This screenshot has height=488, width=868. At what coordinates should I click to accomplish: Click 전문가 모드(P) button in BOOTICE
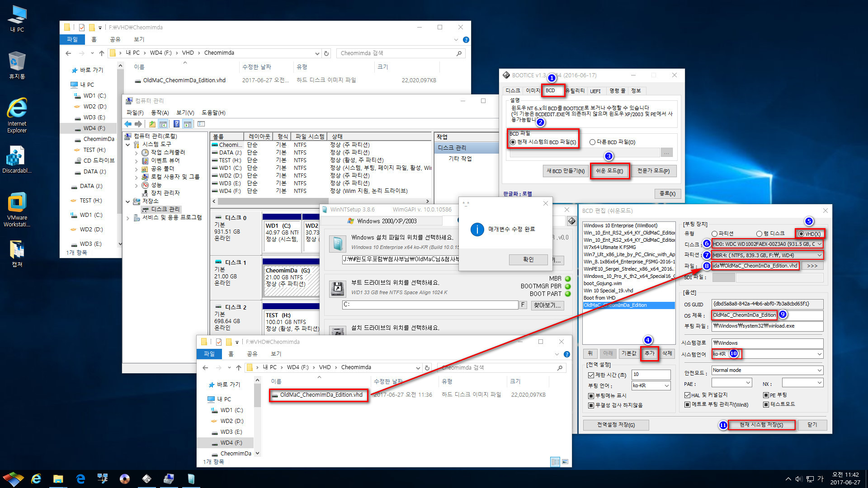653,171
